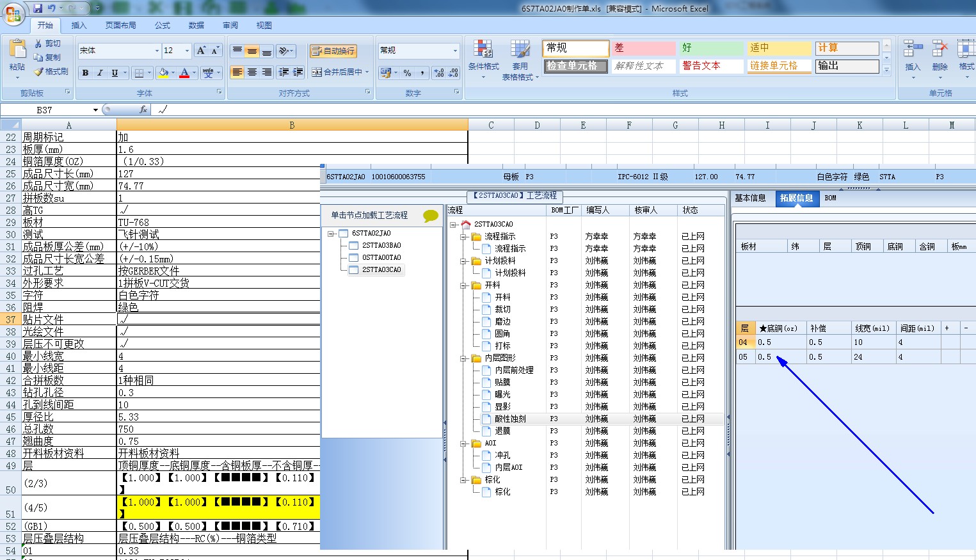976x560 pixels.
Task: Apply the comma thousands separator style
Action: point(422,73)
